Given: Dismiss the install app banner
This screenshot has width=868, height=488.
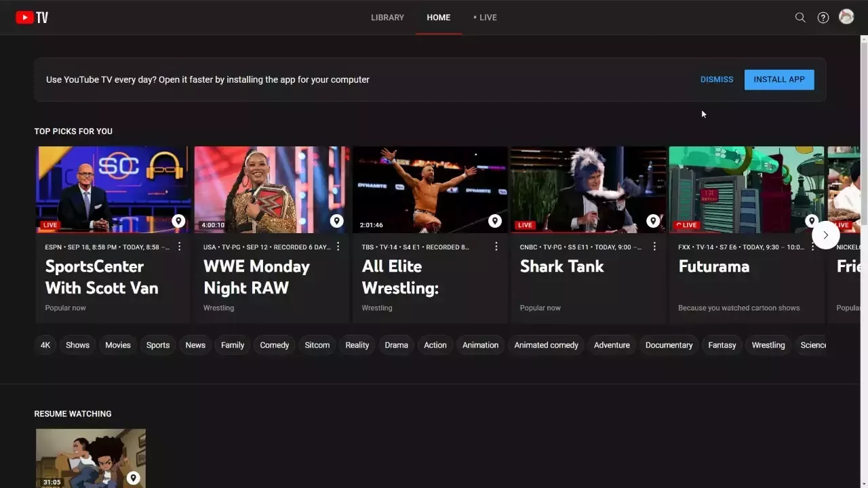Looking at the screenshot, I should 717,79.
